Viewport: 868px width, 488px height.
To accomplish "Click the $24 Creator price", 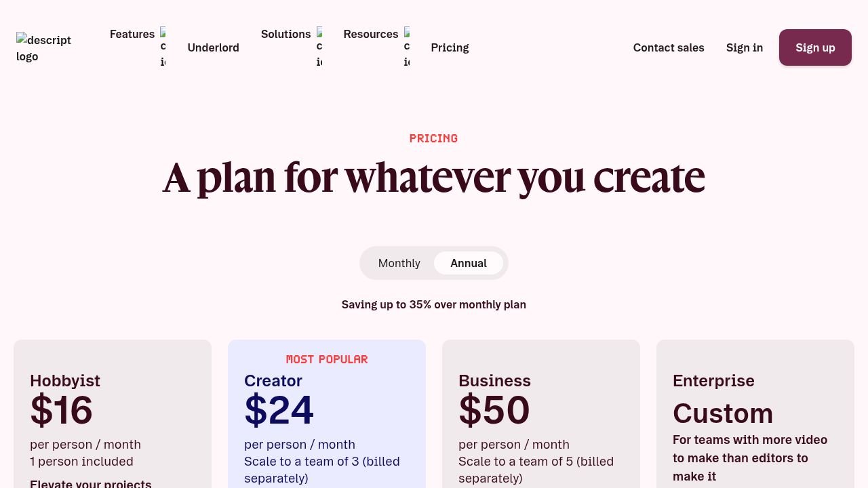I will (x=279, y=410).
